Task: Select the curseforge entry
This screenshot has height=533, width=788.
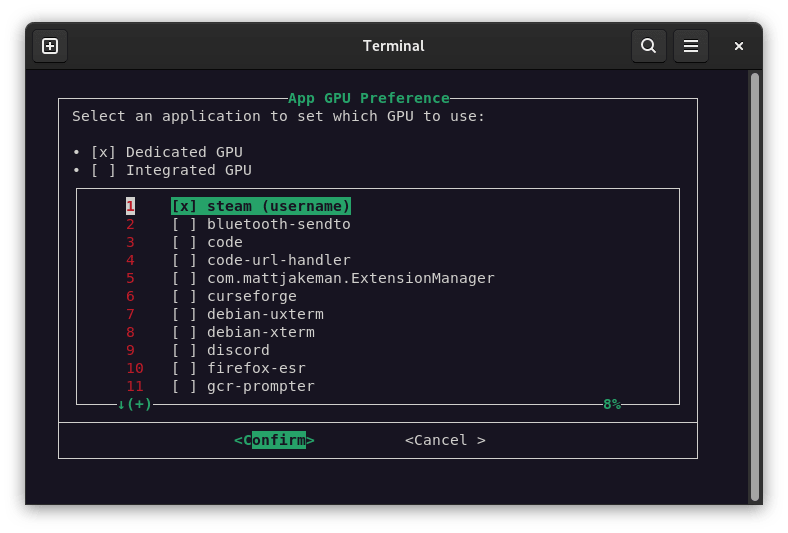Action: (251, 296)
